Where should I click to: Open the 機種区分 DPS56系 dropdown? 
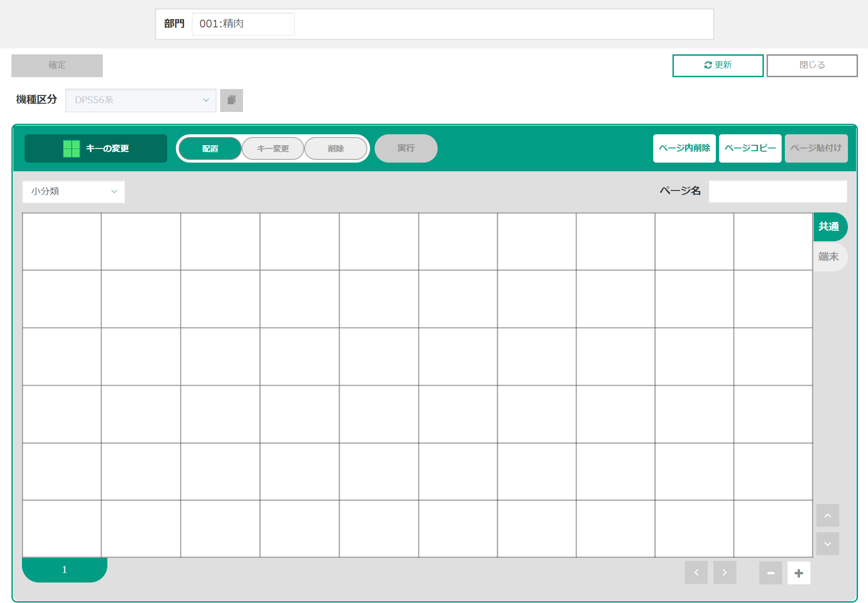pyautogui.click(x=141, y=100)
